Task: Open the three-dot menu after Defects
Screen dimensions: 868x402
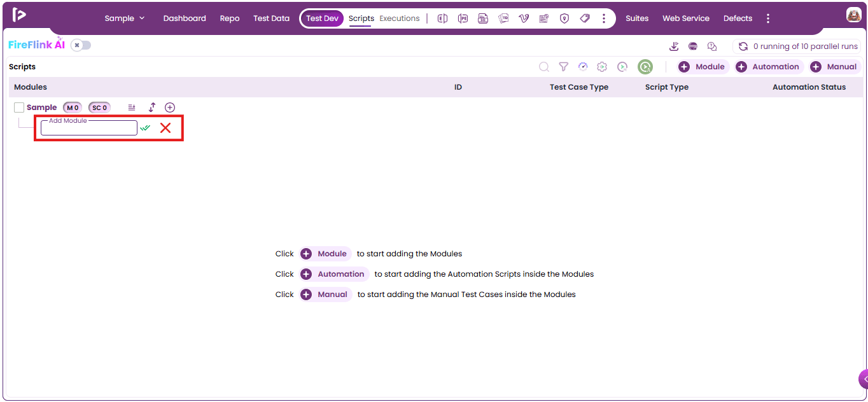Action: coord(768,18)
